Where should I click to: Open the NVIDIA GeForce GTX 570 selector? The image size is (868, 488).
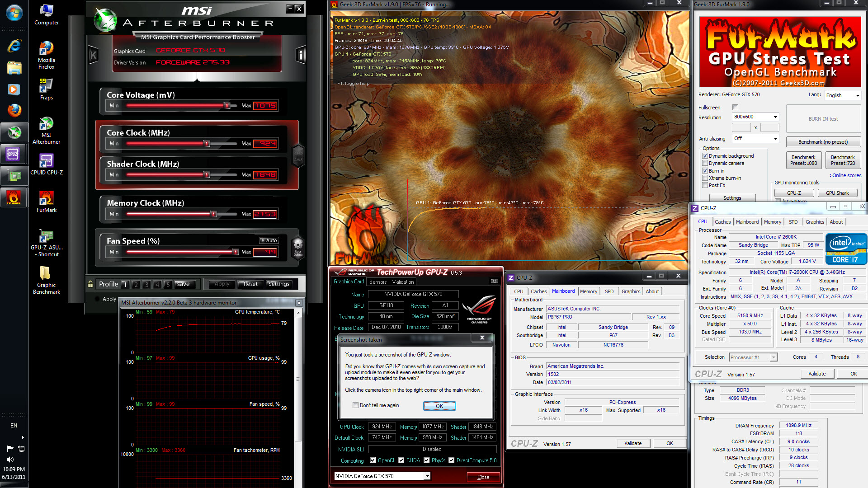point(382,476)
